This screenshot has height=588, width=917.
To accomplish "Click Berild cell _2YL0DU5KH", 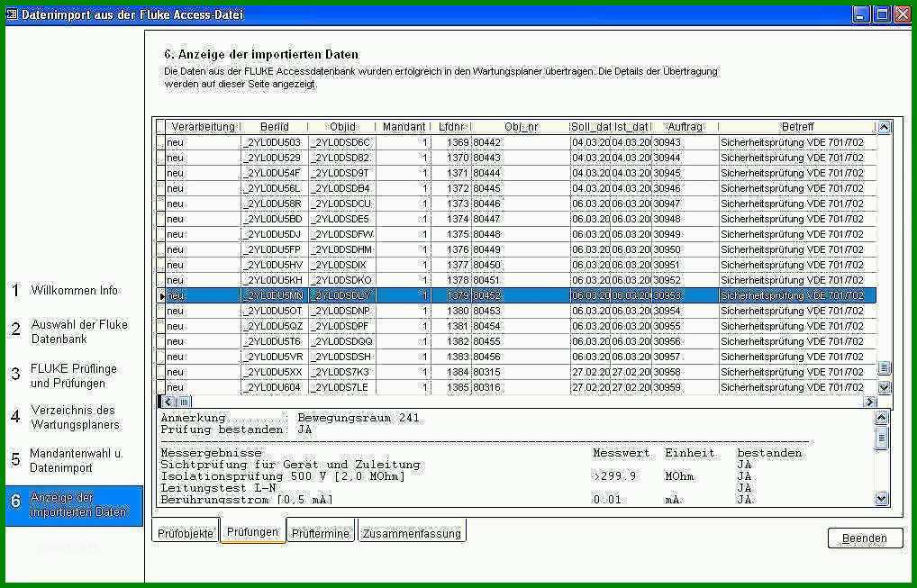I will coord(274,280).
